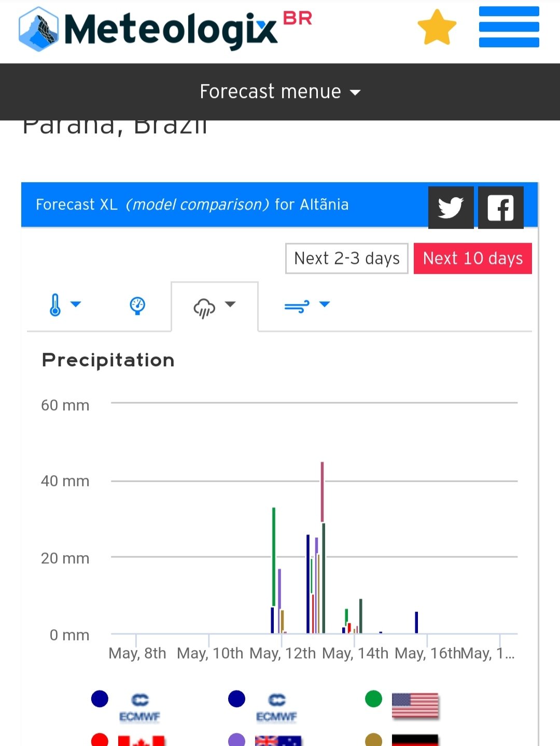Screen dimensions: 560x746
Task: Select the air pressure gauge tab
Action: 137,306
